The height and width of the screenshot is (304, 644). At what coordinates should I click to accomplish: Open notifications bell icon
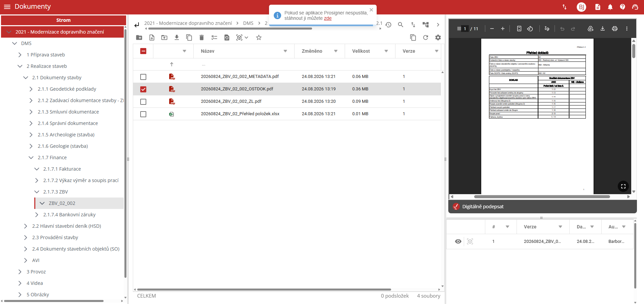pyautogui.click(x=610, y=7)
